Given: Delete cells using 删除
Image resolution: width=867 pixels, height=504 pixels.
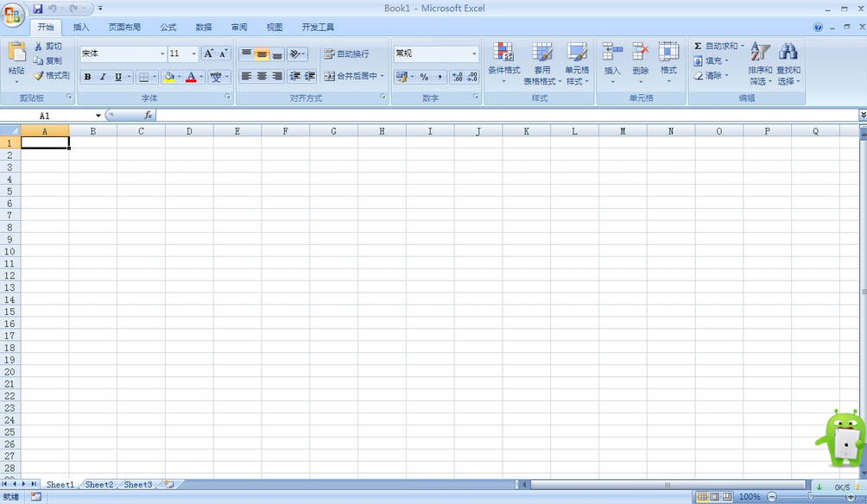Looking at the screenshot, I should (640, 63).
